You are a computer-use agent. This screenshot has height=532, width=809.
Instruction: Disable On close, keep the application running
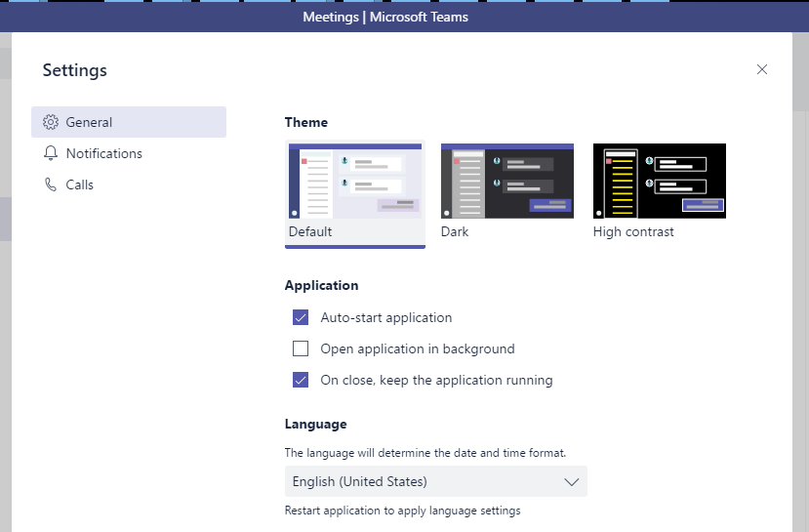click(x=301, y=380)
